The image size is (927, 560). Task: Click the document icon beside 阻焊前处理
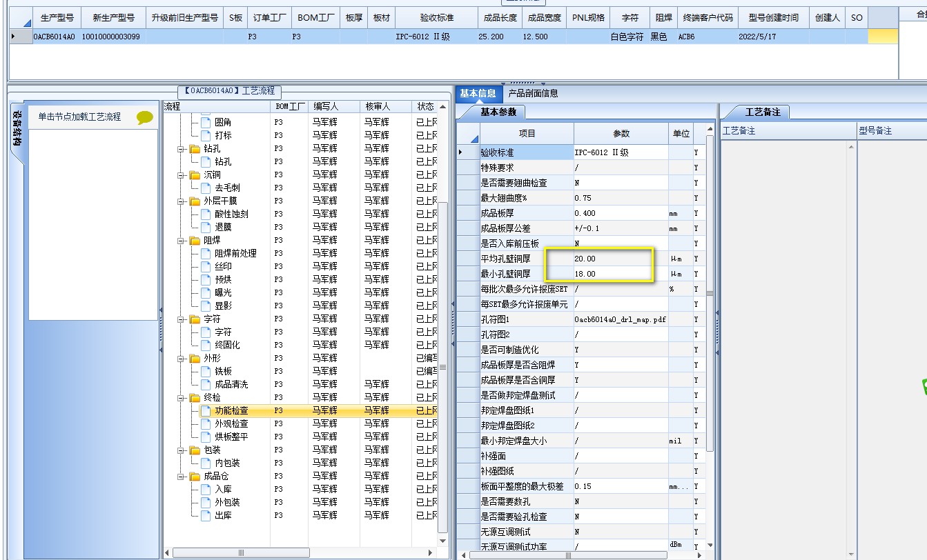click(x=206, y=253)
